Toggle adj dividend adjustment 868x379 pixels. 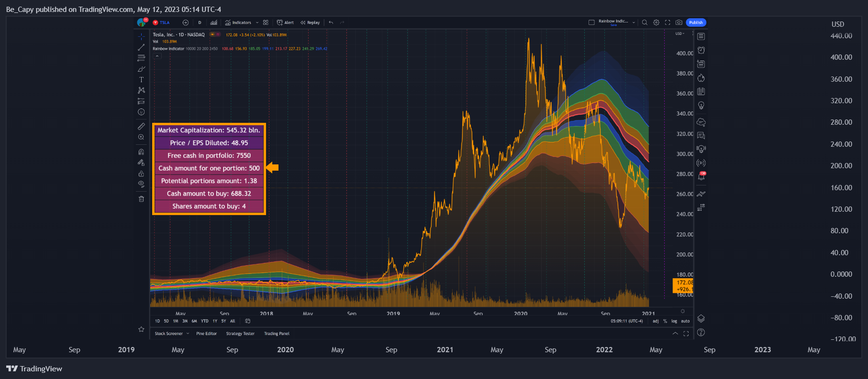656,321
